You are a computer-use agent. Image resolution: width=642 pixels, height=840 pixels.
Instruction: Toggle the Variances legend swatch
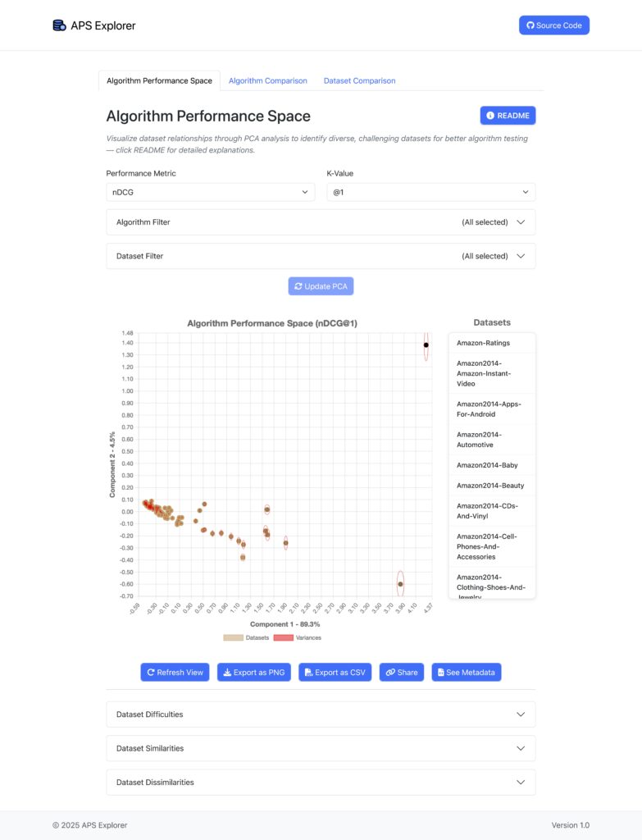283,637
